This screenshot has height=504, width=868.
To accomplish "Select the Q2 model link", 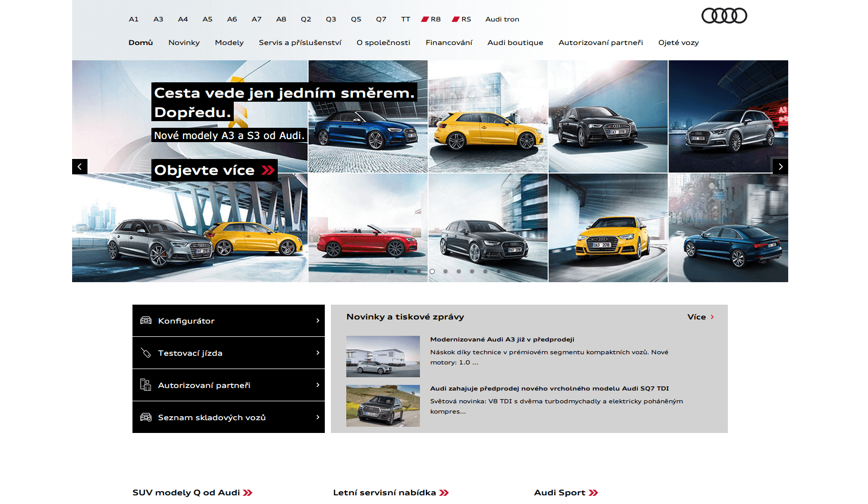I will click(x=306, y=19).
